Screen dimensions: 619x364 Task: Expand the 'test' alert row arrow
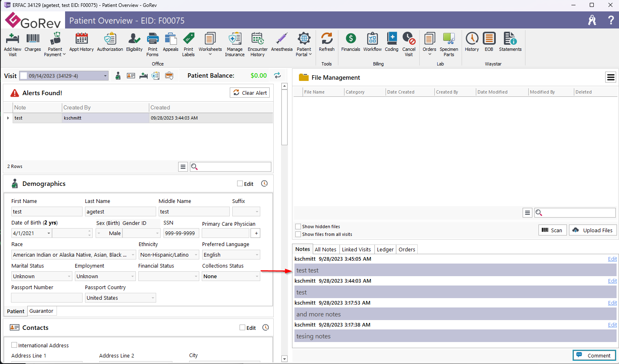point(8,118)
